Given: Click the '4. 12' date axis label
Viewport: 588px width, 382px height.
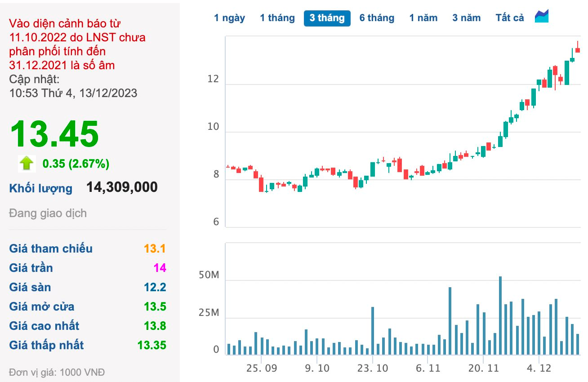Looking at the screenshot, I should (539, 368).
